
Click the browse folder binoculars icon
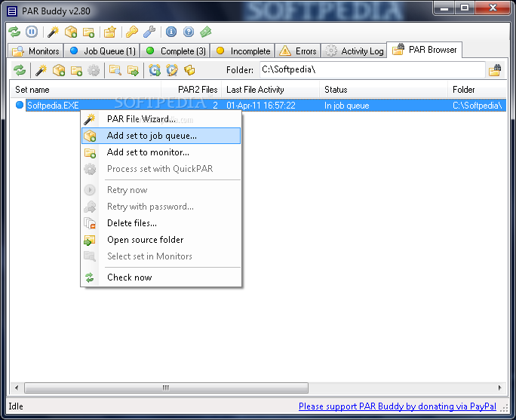[x=495, y=69]
